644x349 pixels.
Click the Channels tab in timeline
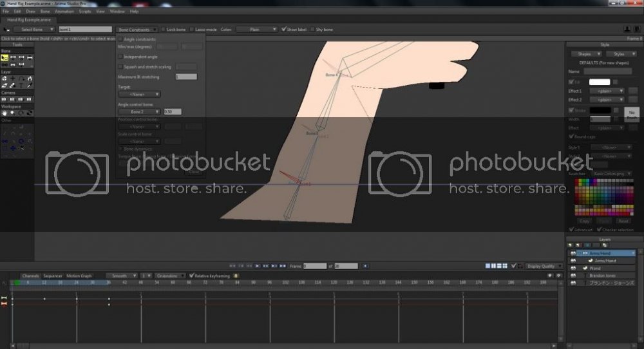pyautogui.click(x=31, y=276)
